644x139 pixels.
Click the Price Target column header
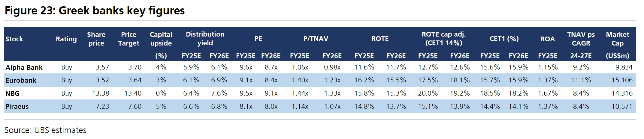128,39
